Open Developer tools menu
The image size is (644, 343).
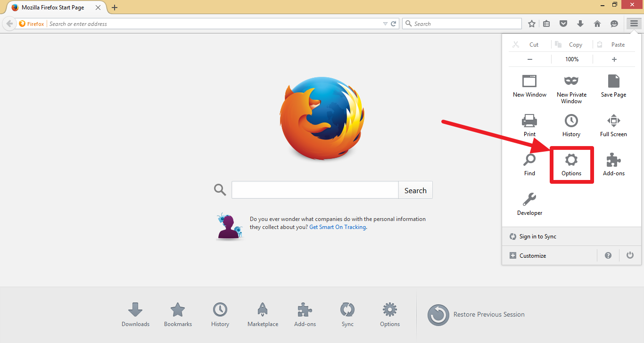point(529,204)
